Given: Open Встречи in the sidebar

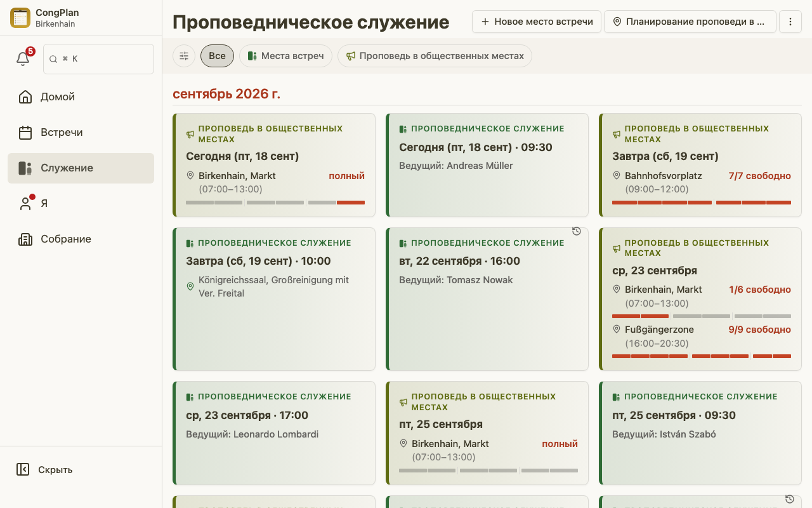Looking at the screenshot, I should click(81, 133).
